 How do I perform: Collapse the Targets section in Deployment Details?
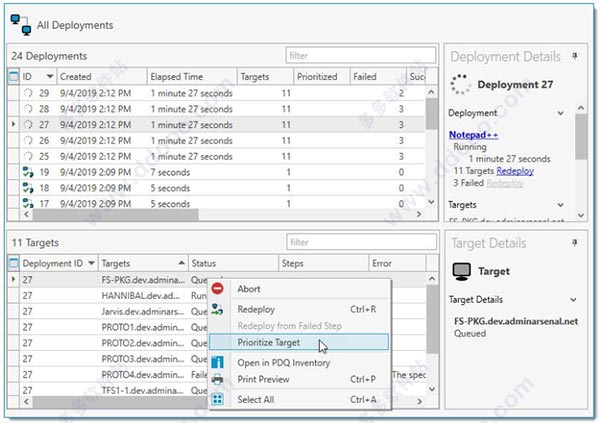(x=560, y=205)
